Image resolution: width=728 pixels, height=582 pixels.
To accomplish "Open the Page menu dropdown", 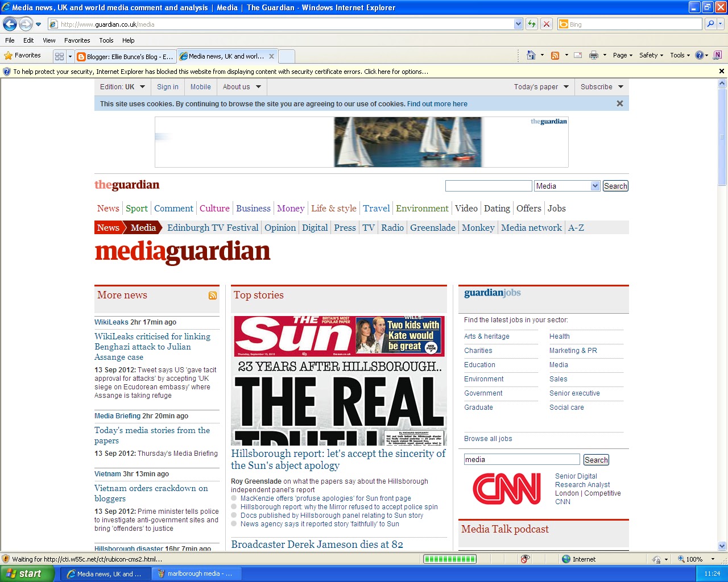I will [623, 55].
